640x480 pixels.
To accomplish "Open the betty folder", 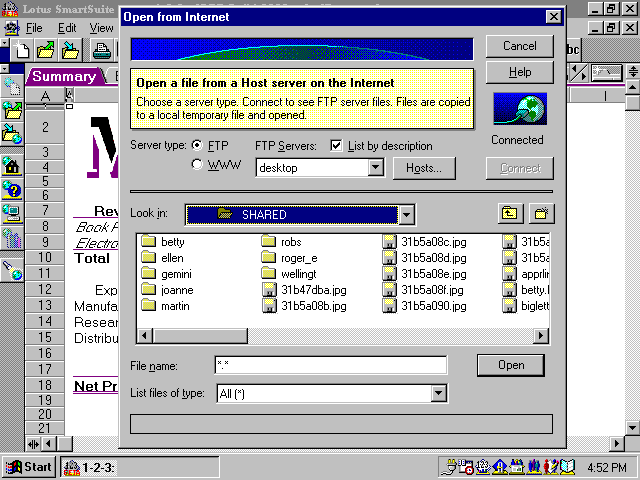I will coord(150,242).
